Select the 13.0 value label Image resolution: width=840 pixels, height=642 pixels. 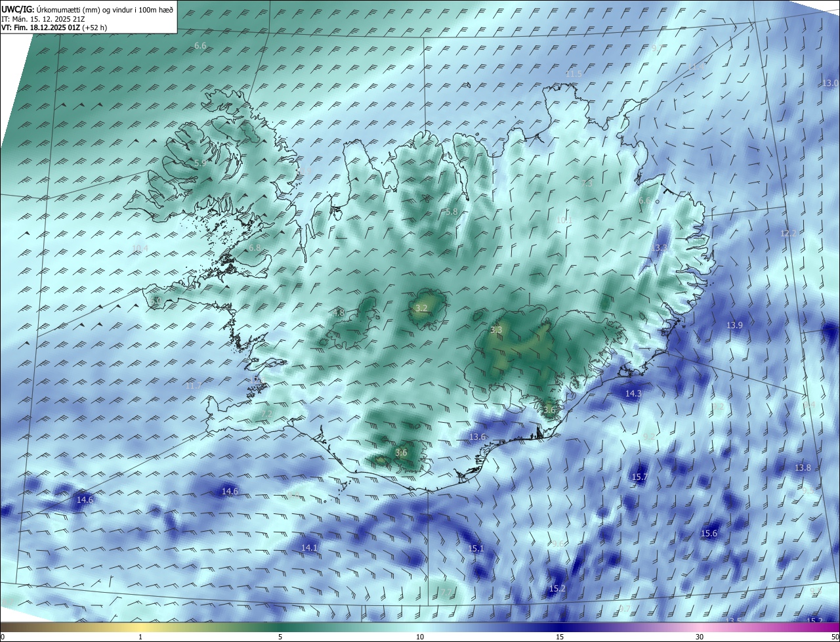(830, 83)
